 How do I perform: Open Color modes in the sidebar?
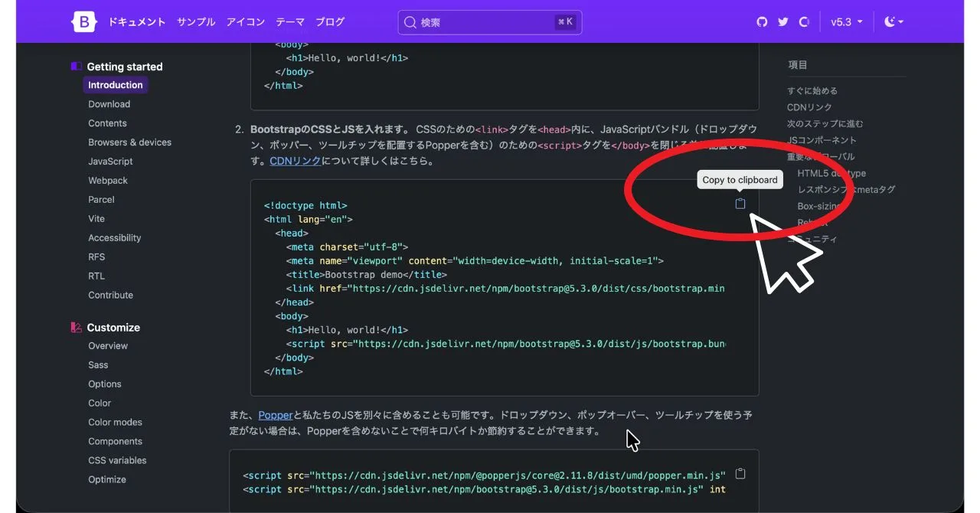point(115,423)
